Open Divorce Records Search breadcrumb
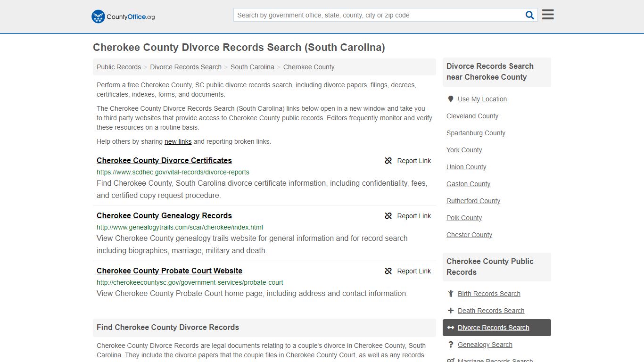Image resolution: width=644 pixels, height=362 pixels. 186,67
